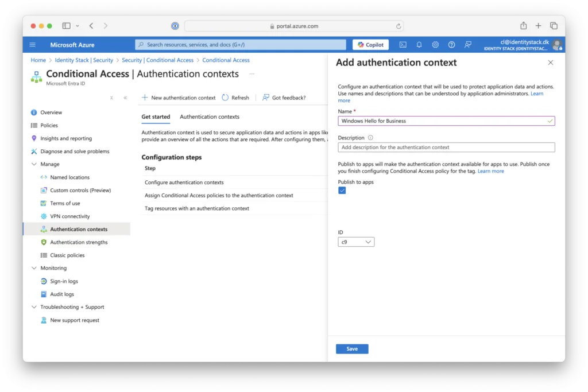The height and width of the screenshot is (392, 588).
Task: Click the Name field containing Windows Hello for Business
Action: point(446,121)
